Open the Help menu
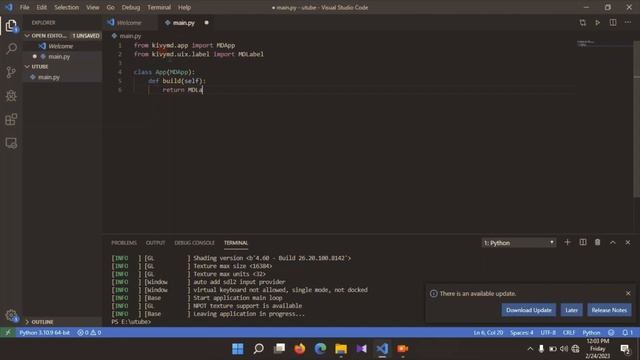This screenshot has height=360, width=640. [184, 7]
